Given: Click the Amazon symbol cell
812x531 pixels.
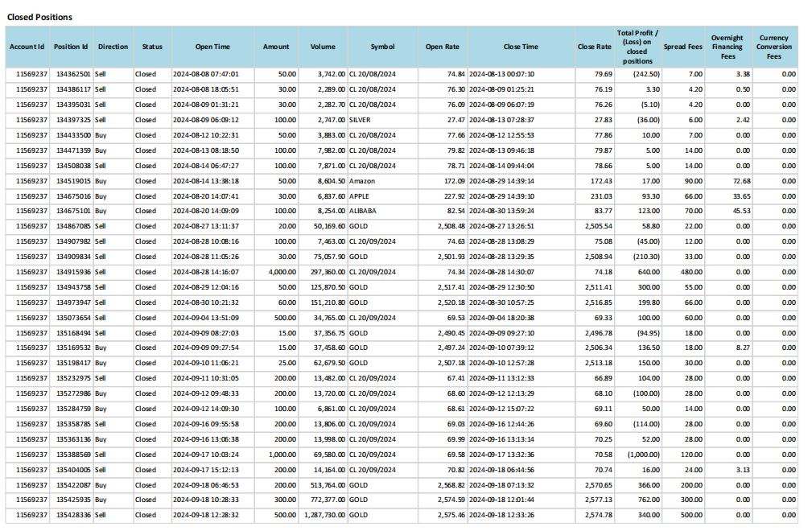Looking at the screenshot, I should coord(362,180).
